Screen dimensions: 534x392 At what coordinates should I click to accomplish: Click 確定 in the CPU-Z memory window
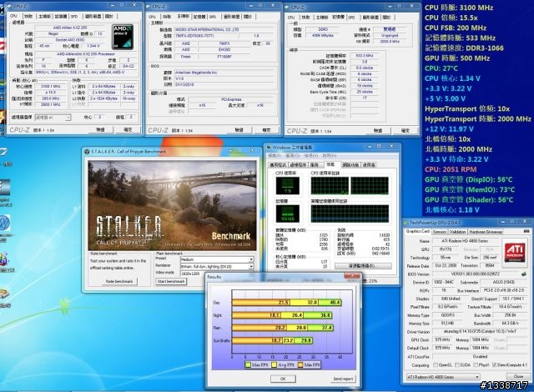coord(405,131)
